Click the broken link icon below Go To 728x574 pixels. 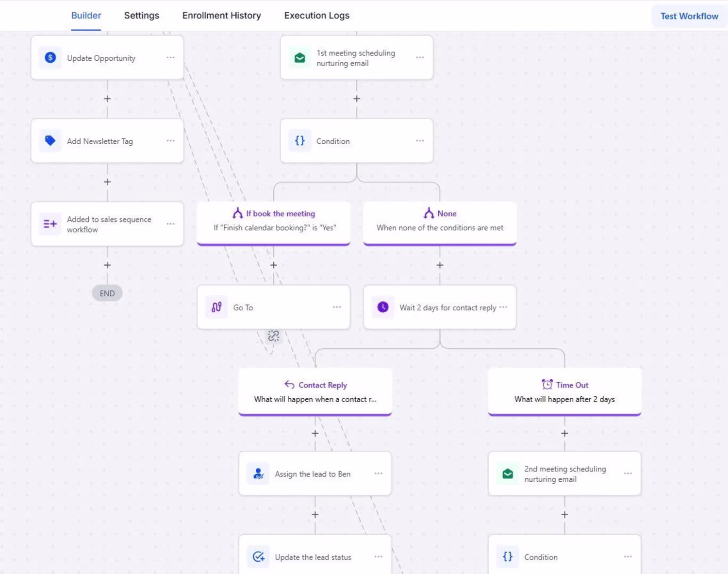pos(274,336)
